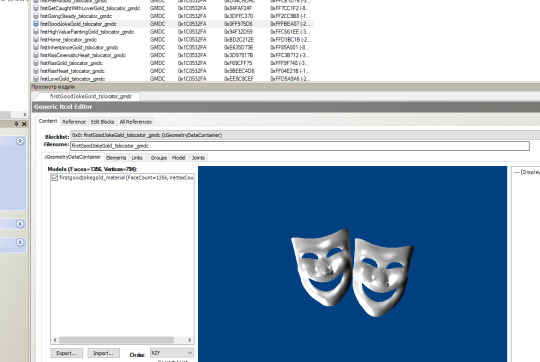This screenshot has width=540, height=362.
Task: Click the firstGoingSteady_tslocator_gmdc row icon
Action: [x=36, y=16]
